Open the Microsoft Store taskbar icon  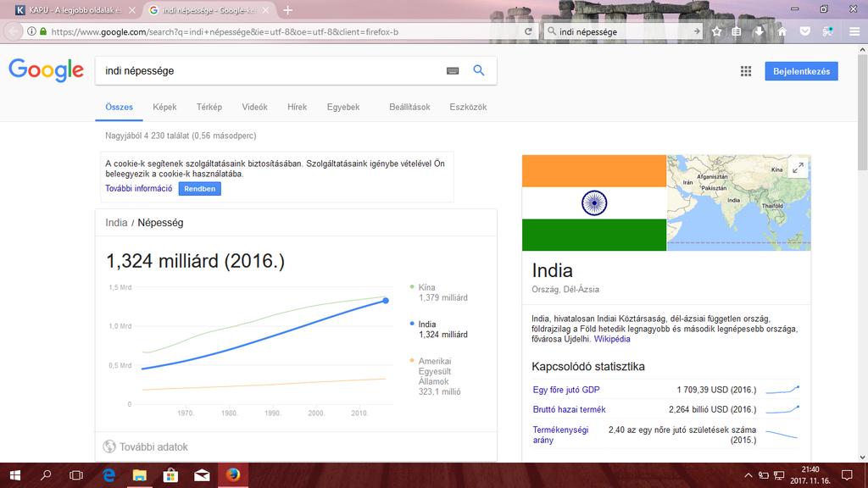pyautogui.click(x=170, y=475)
